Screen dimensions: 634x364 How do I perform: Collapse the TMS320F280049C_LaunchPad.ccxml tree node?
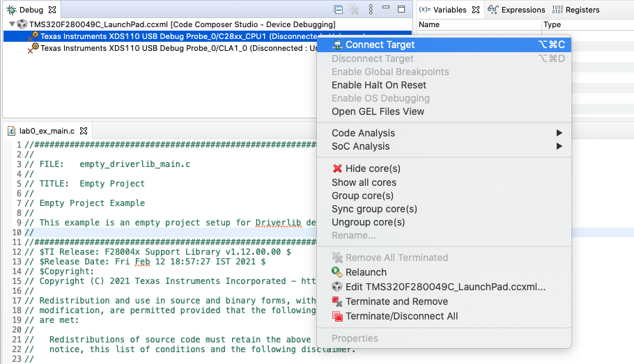tap(12, 24)
